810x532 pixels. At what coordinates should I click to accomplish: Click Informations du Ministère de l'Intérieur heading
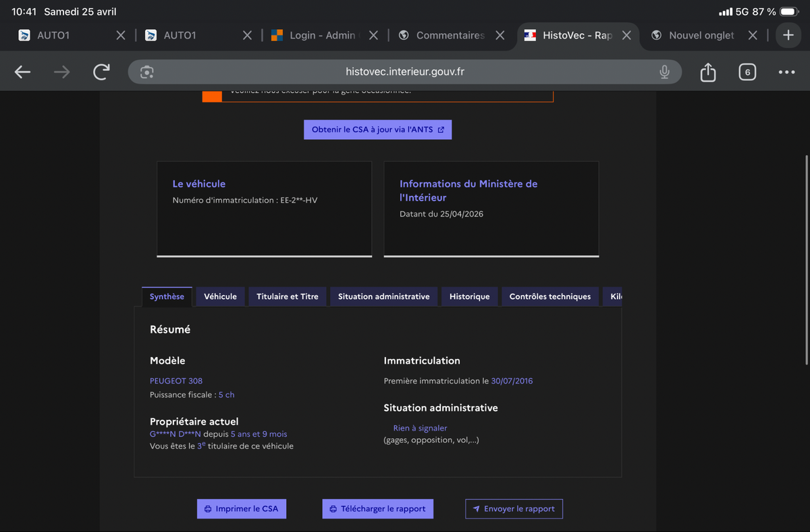pos(468,190)
